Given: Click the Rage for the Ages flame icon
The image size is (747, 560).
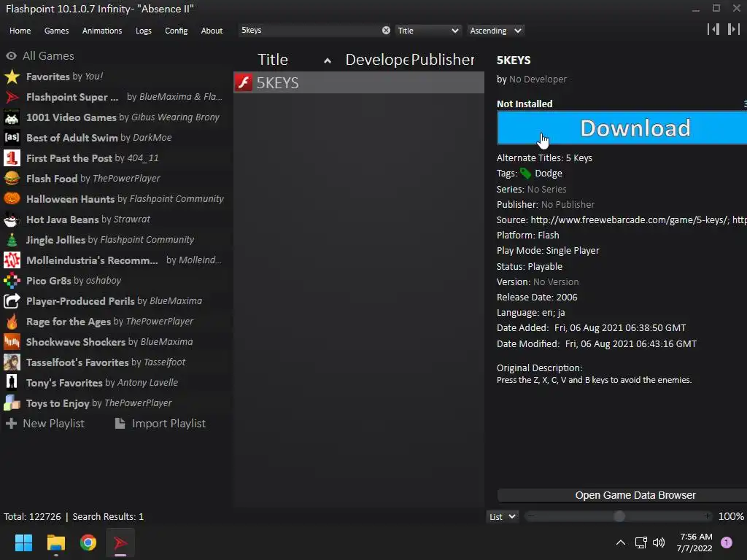Looking at the screenshot, I should click(x=12, y=322).
